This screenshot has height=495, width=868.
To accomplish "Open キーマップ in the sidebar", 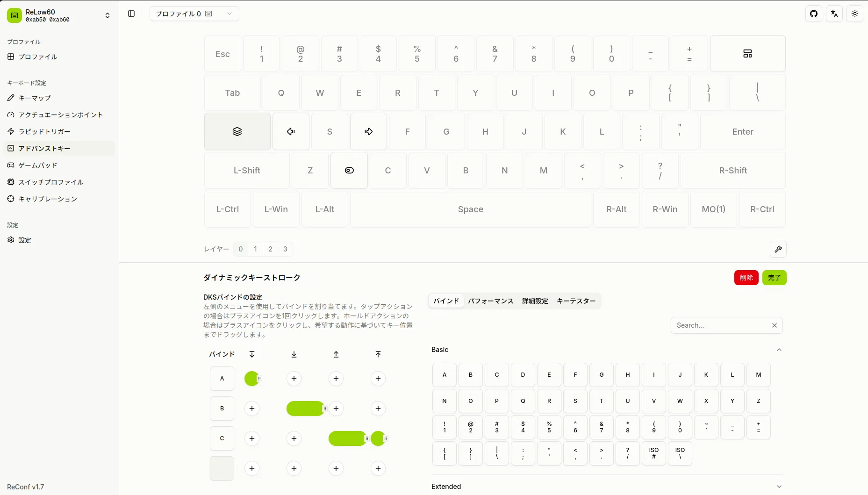I will 59,98.
